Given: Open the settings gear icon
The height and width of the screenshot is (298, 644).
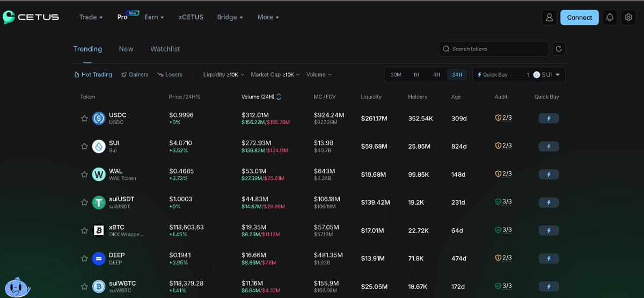Looking at the screenshot, I should (x=628, y=17).
